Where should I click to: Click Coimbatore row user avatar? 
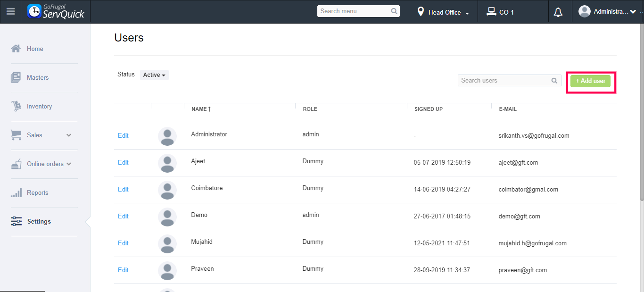coord(167,190)
